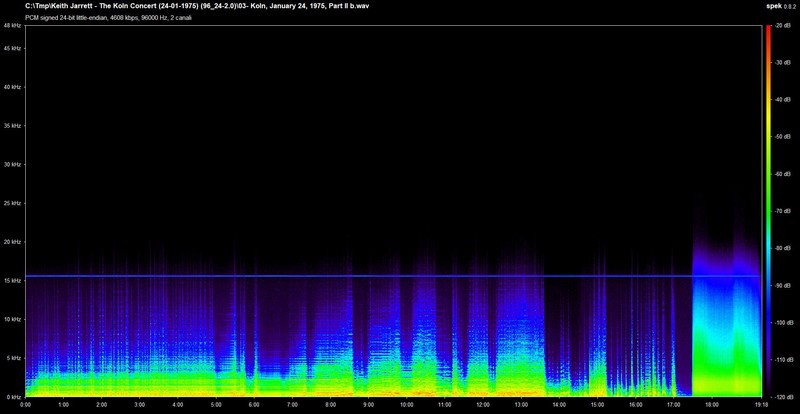Click the 5:00 time axis label
The image size is (800, 414).
(216, 404)
